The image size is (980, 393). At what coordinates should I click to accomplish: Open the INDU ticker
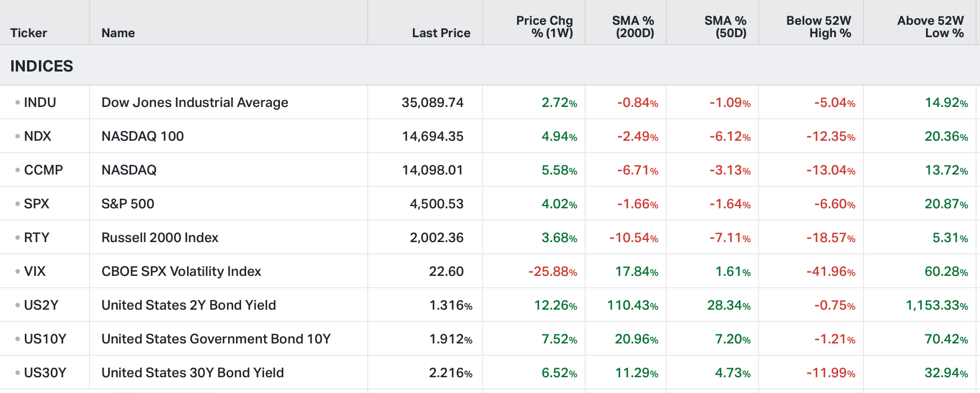40,102
